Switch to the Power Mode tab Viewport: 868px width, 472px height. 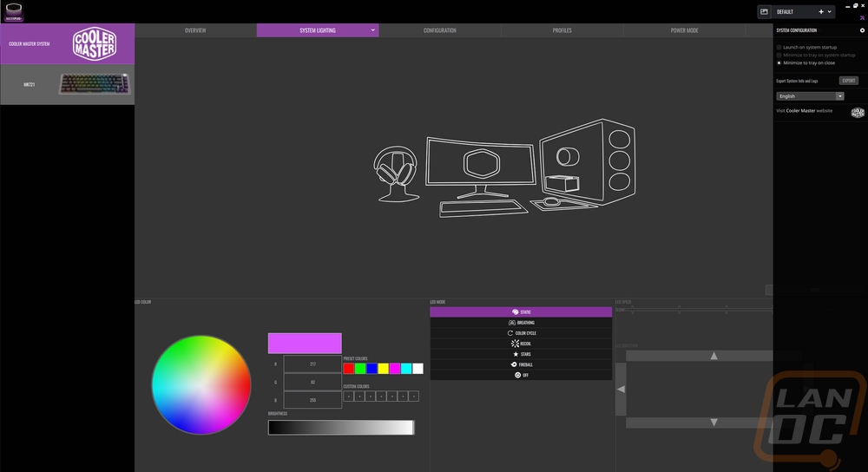coord(684,30)
